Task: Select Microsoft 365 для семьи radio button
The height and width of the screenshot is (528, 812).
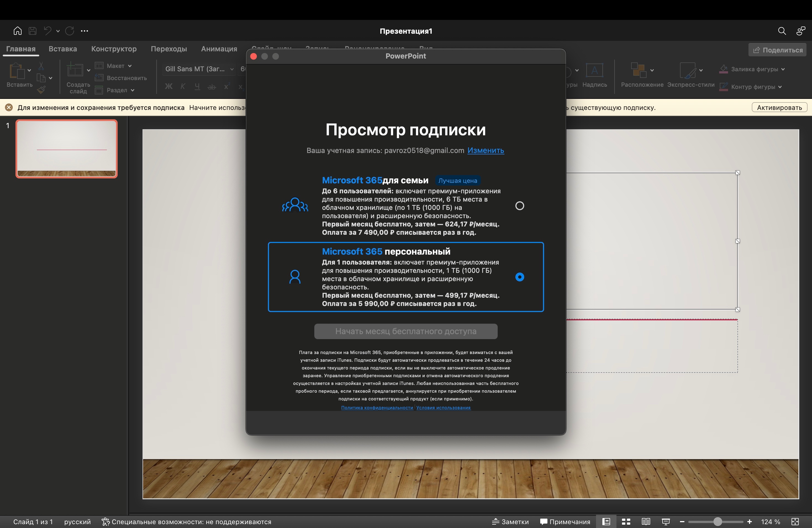Action: (x=519, y=206)
